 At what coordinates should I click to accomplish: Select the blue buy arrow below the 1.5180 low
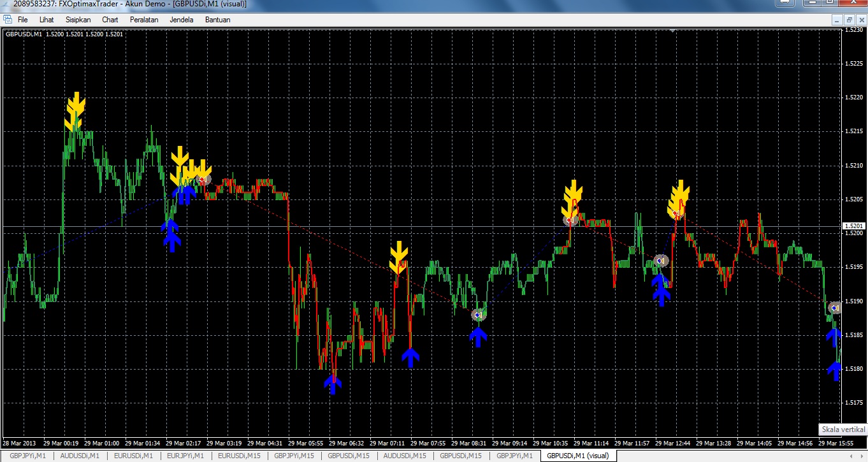point(333,384)
